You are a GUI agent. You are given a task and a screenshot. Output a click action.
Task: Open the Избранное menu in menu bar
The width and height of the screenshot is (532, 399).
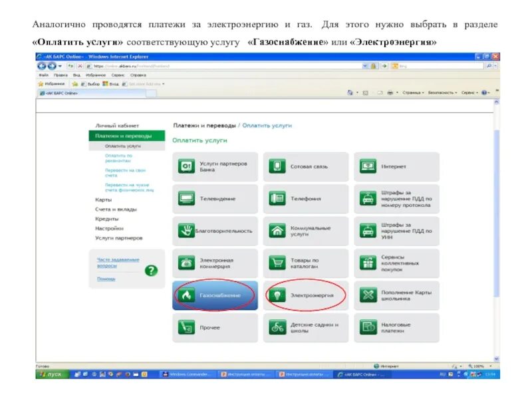coord(96,75)
